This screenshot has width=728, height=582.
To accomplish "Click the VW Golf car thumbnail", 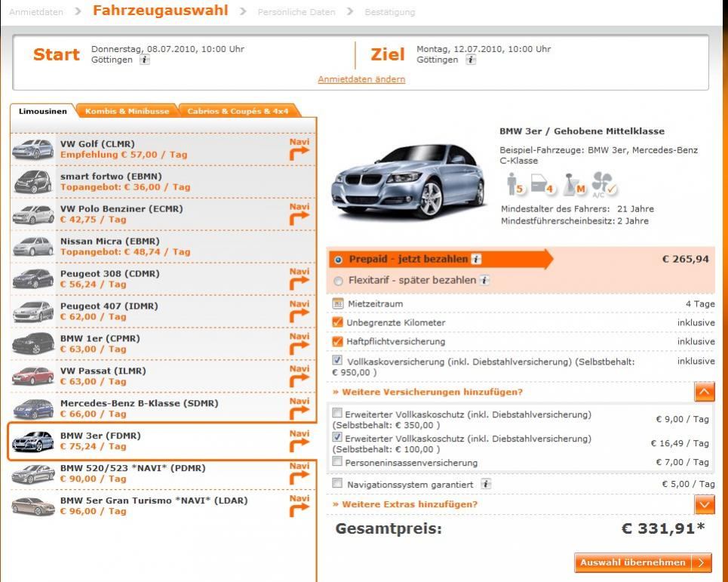I will 33,149.
